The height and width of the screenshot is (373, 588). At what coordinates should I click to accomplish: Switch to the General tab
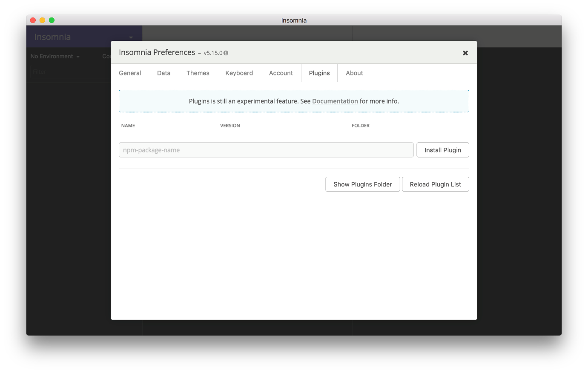130,73
